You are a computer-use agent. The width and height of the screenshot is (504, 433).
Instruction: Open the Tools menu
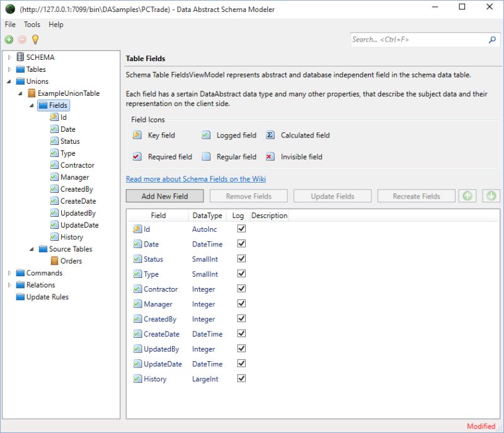click(32, 25)
